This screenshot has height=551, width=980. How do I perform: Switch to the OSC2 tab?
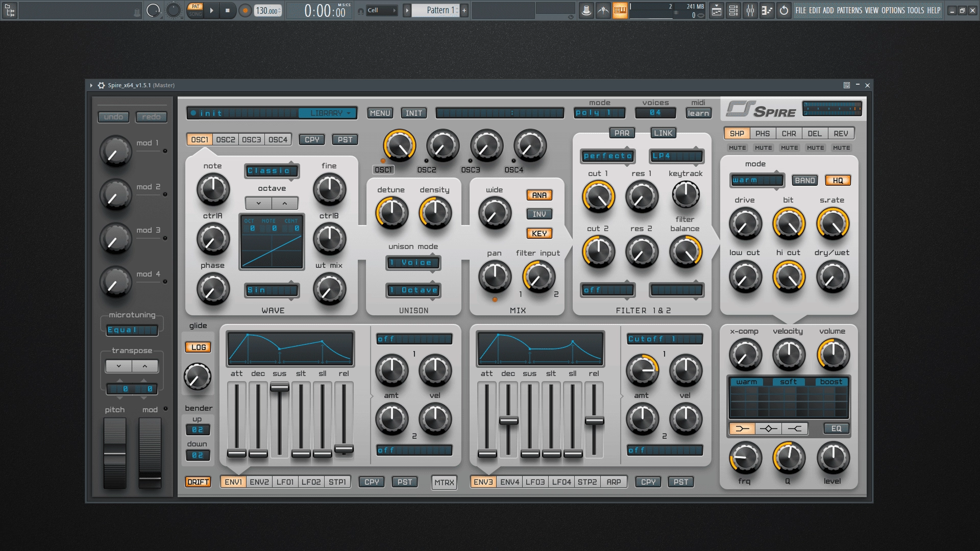[x=226, y=139]
